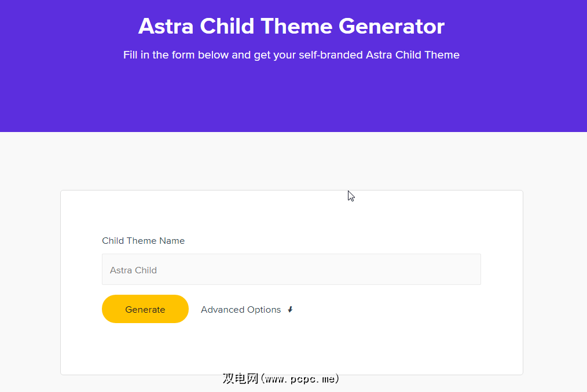Expand the Advanced Options section
The width and height of the screenshot is (587, 392).
pyautogui.click(x=241, y=310)
